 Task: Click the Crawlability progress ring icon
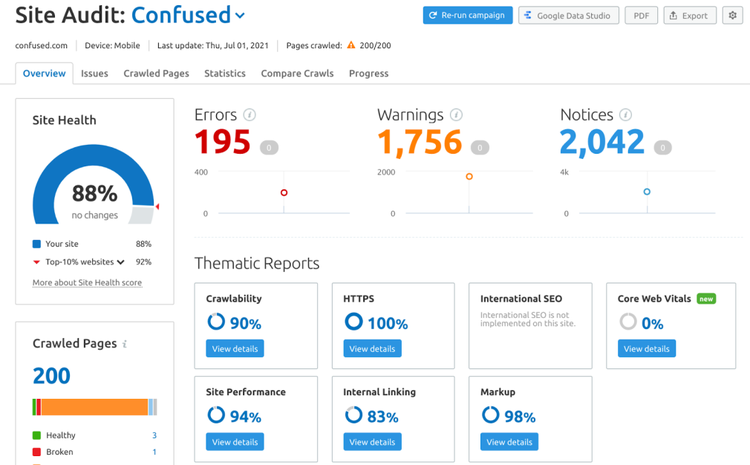216,321
